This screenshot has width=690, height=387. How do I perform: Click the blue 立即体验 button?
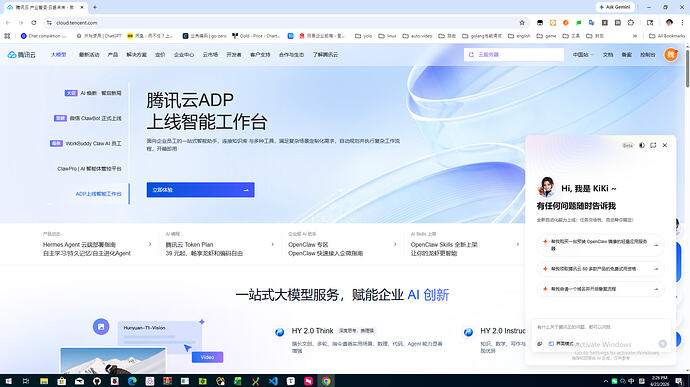[x=201, y=190]
